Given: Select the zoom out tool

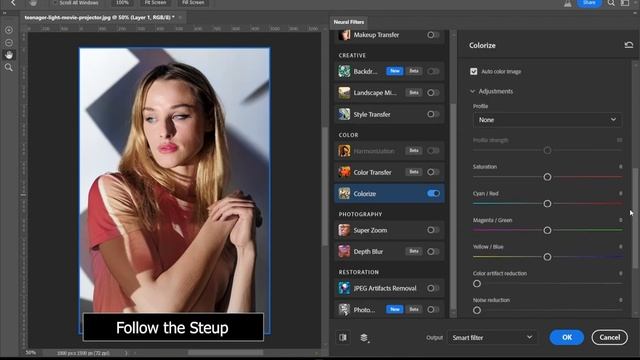Looking at the screenshot, I should [9, 42].
